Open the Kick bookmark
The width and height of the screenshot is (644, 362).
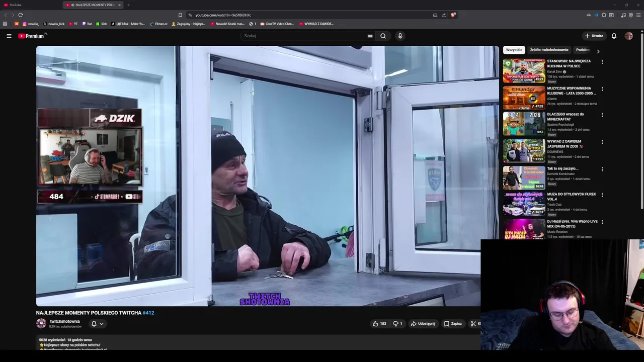(102, 24)
